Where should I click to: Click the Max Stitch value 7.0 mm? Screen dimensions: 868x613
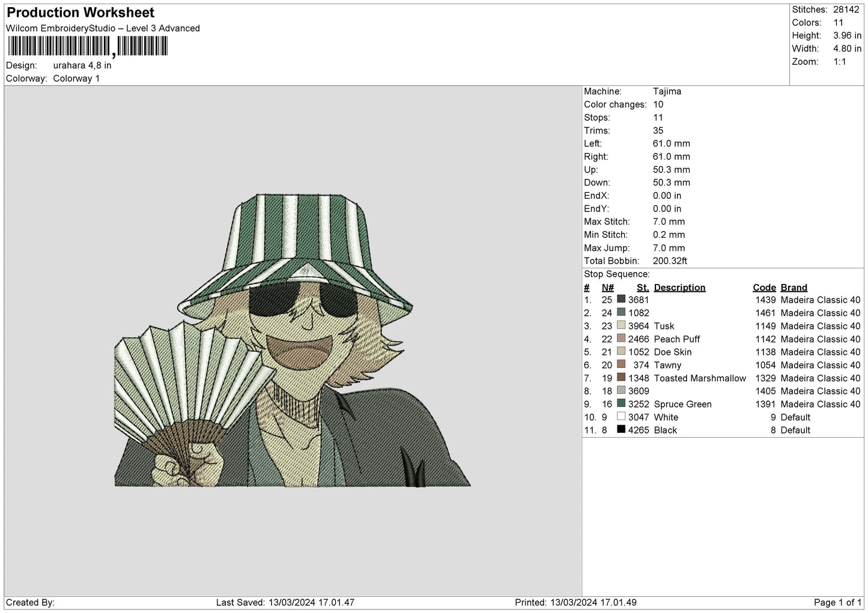click(669, 222)
